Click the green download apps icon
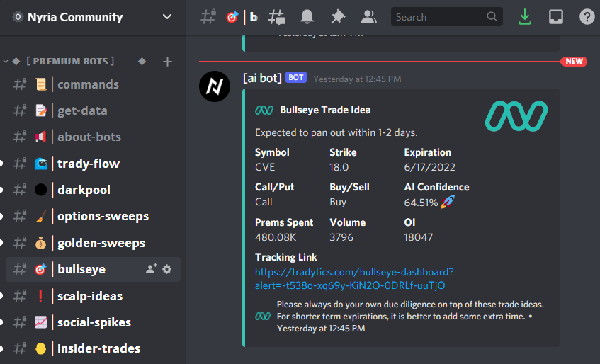The height and width of the screenshot is (364, 600). click(x=525, y=17)
